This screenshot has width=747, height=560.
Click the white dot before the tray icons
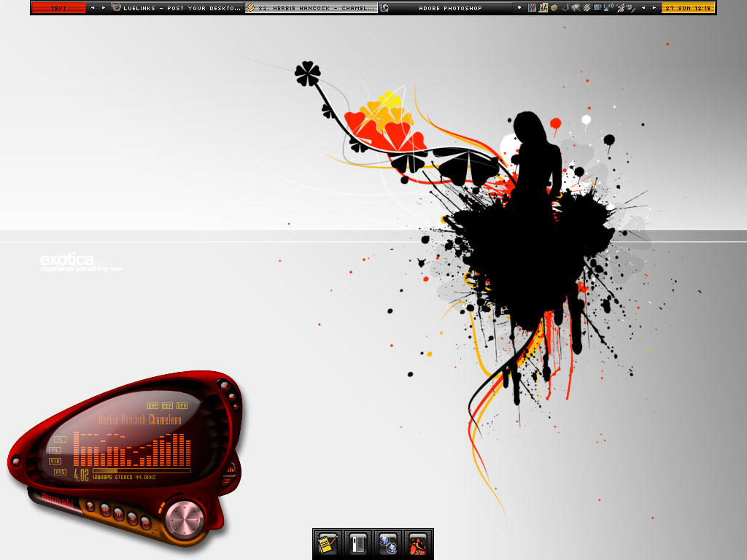click(x=519, y=7)
